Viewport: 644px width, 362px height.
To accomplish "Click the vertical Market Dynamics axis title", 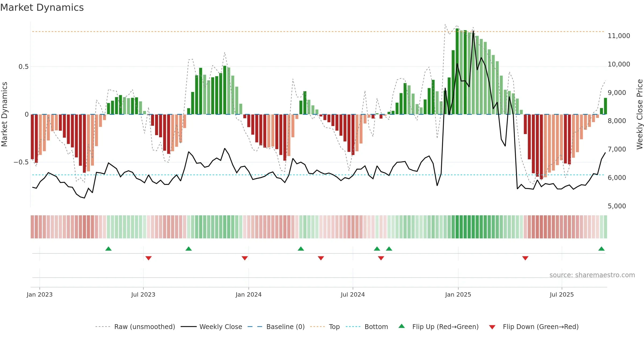I will click(4, 114).
